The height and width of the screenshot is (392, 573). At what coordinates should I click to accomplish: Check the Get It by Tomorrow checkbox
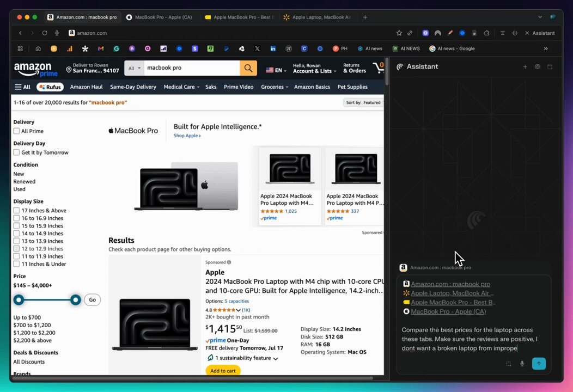[x=16, y=152]
